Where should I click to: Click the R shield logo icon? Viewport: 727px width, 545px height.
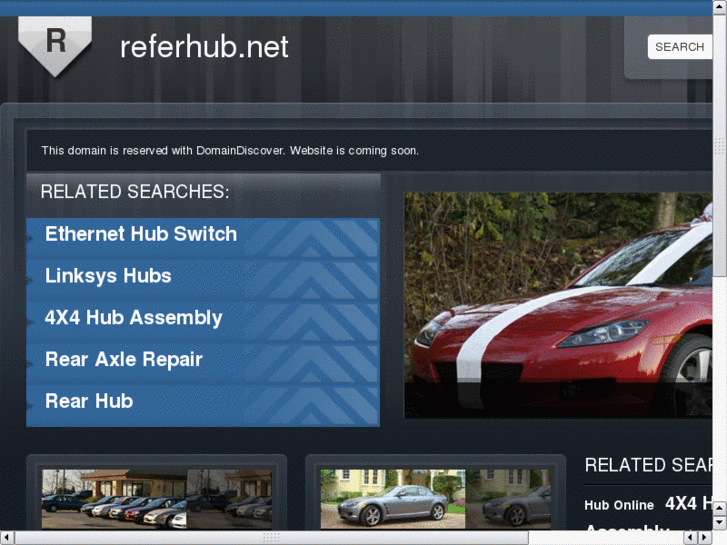[x=55, y=46]
